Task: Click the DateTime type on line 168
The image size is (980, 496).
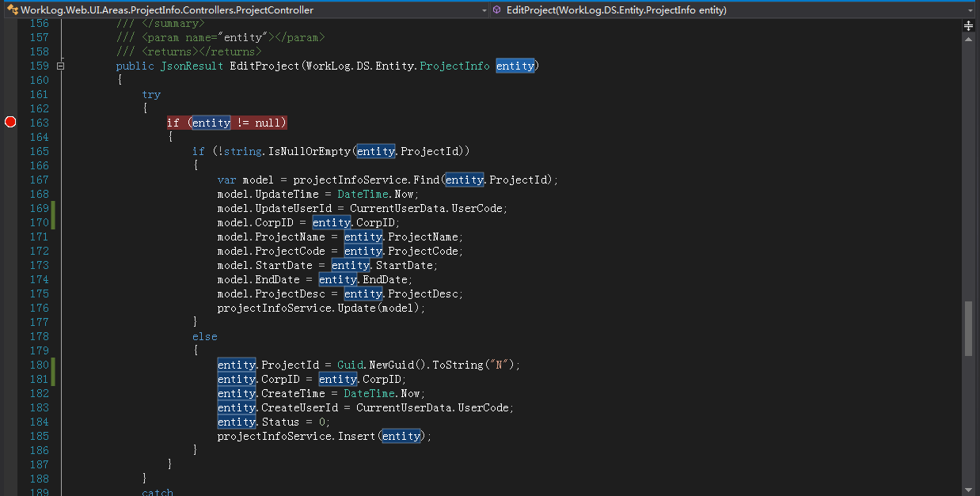Action: click(x=364, y=194)
